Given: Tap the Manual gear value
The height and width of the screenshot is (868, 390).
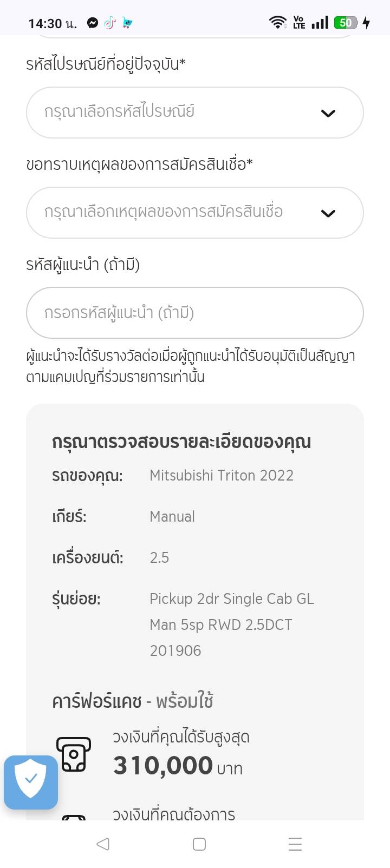Looking at the screenshot, I should click(x=172, y=516).
